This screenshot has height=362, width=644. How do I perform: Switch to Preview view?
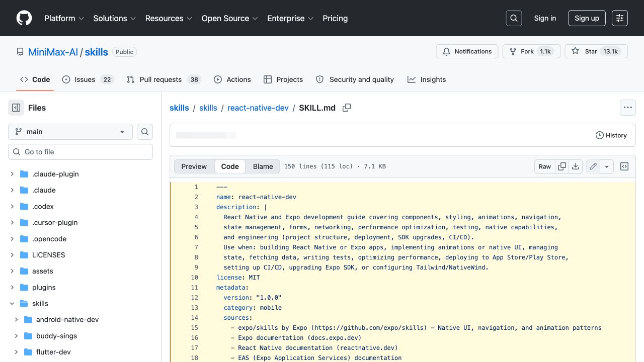pyautogui.click(x=194, y=166)
